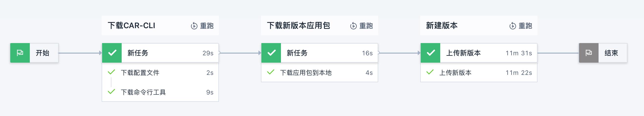Click the checkmark beside 下载配置文件
The image size is (644, 116).
pos(111,72)
